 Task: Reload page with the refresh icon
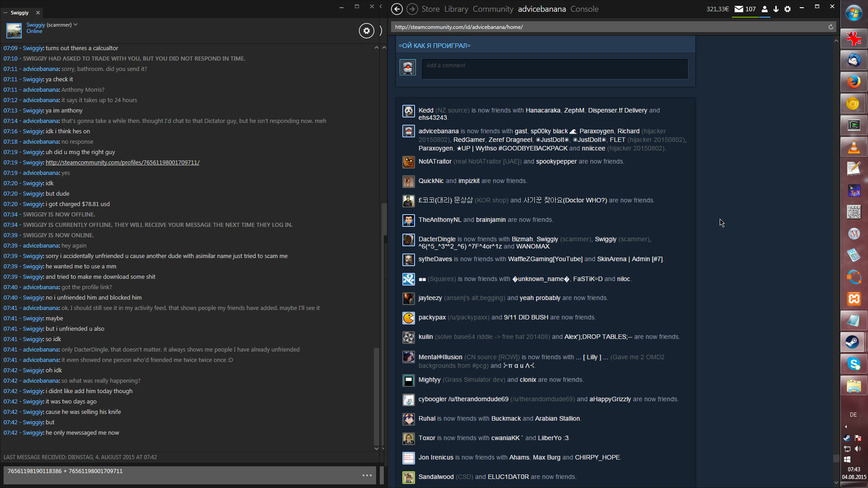830,27
